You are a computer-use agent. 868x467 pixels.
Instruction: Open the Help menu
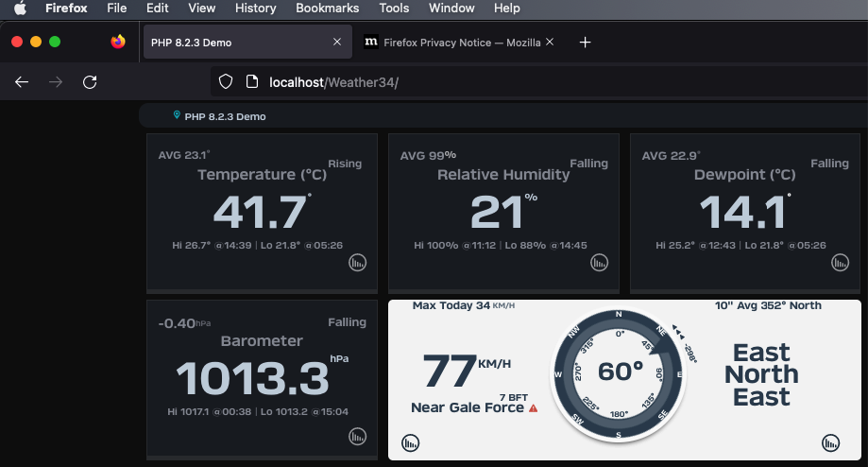[x=507, y=9]
